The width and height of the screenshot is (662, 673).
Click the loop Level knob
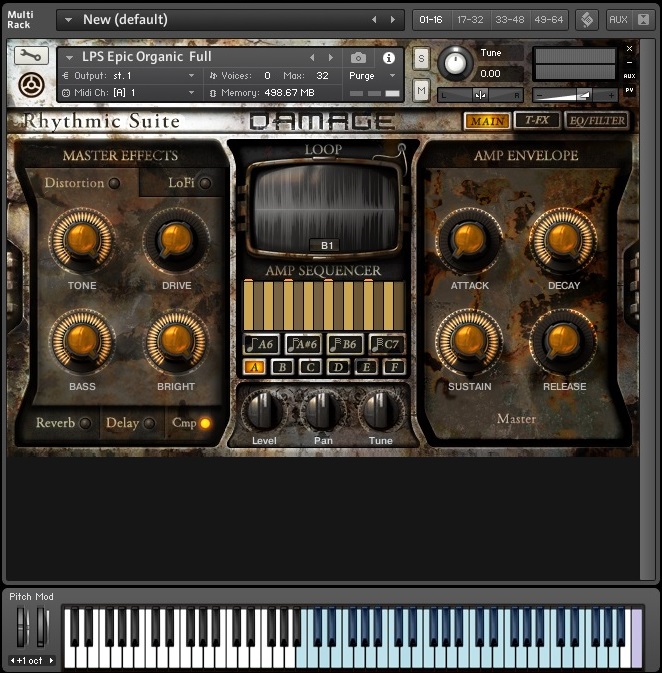coord(264,411)
